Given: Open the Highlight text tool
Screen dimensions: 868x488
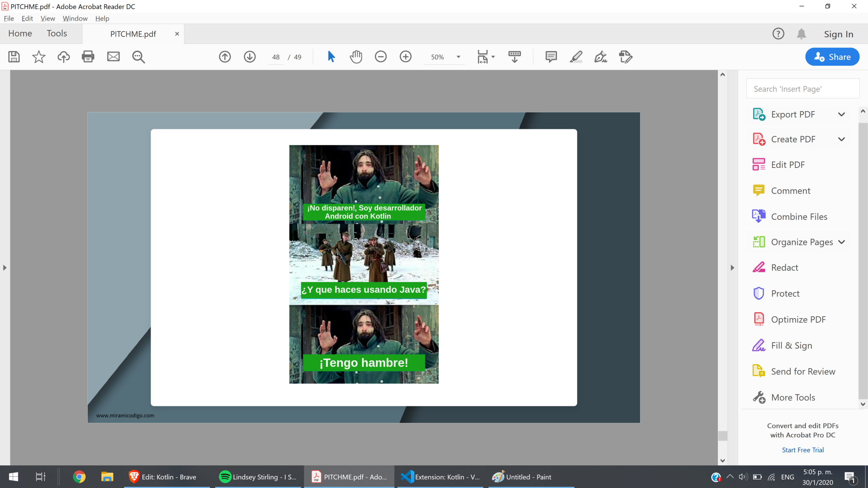Looking at the screenshot, I should click(576, 57).
